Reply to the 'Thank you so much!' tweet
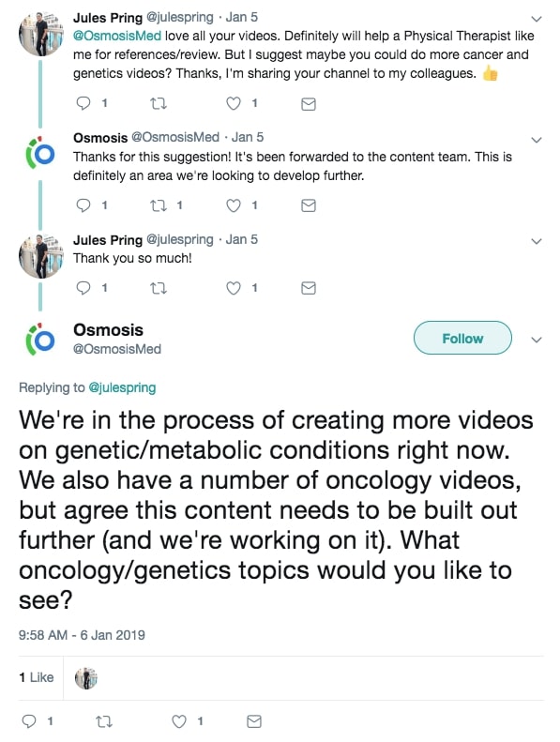 tap(83, 288)
